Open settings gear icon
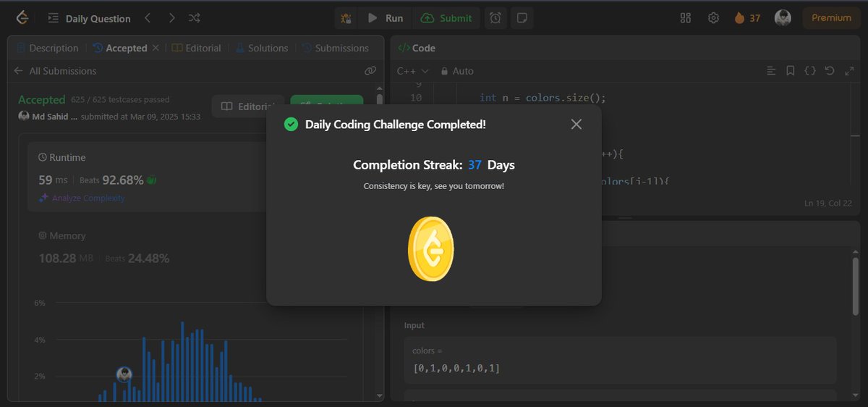Screen dimensions: 868x407 (x=713, y=18)
